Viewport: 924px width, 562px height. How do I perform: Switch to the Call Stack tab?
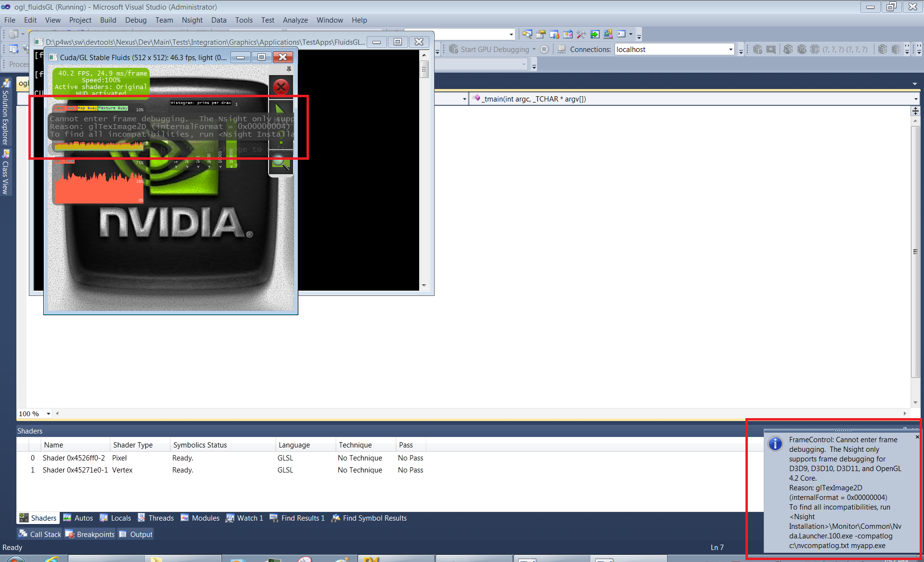40,534
